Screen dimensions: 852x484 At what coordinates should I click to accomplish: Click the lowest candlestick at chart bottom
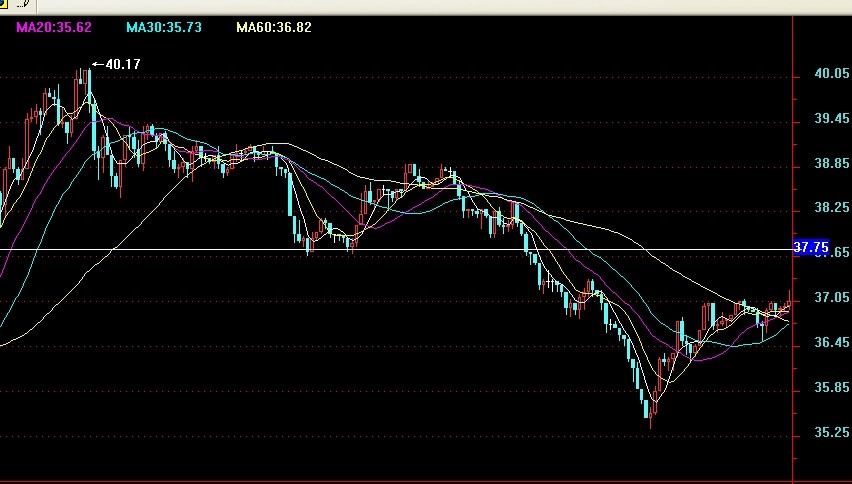point(651,412)
